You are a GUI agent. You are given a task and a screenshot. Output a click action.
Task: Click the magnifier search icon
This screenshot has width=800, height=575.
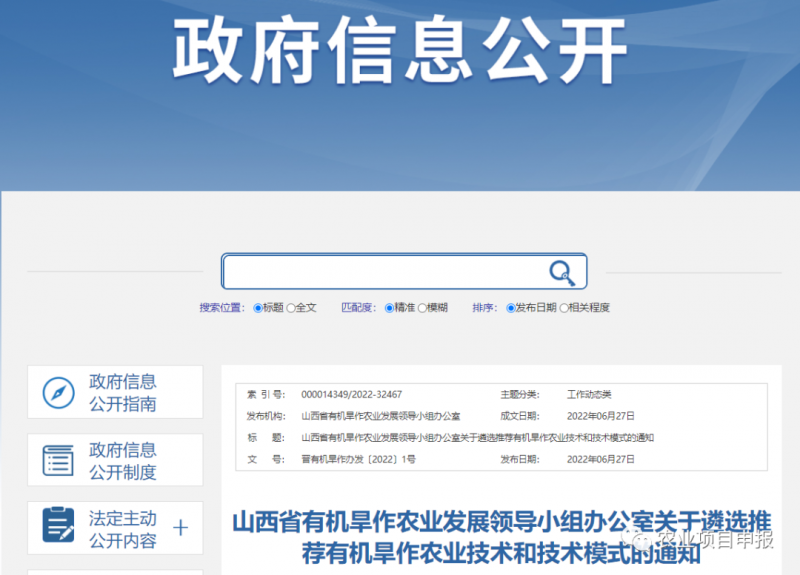(562, 272)
